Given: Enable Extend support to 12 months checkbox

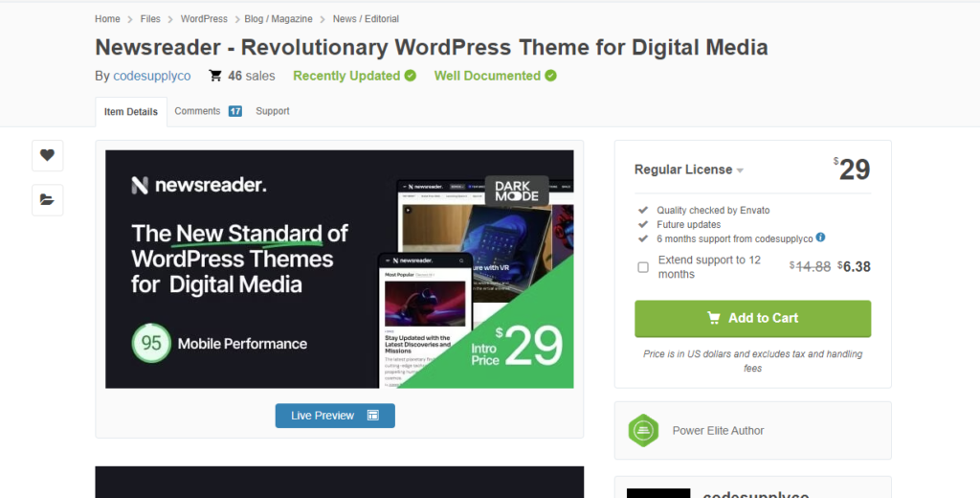Looking at the screenshot, I should point(643,267).
